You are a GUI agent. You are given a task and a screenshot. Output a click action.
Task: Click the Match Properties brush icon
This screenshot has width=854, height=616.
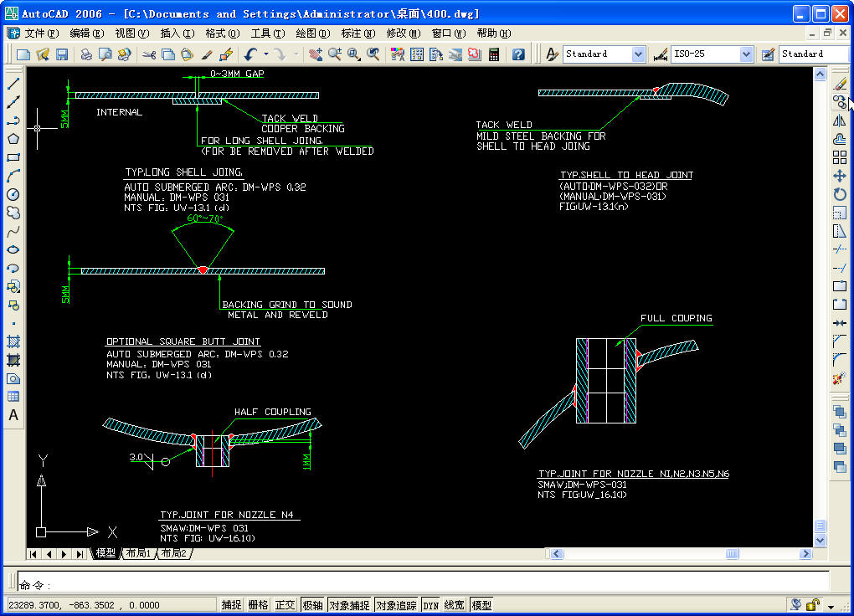[207, 54]
